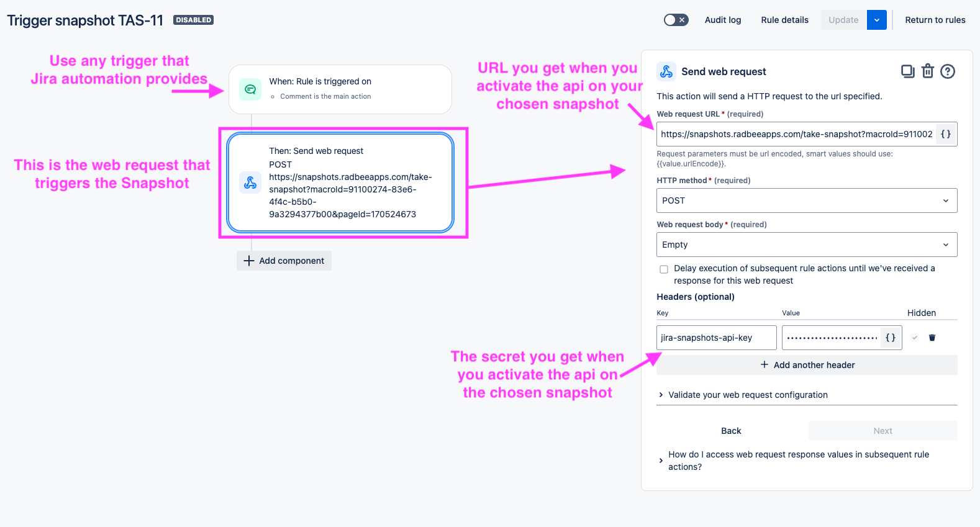Select the web request action icon

[x=250, y=182]
